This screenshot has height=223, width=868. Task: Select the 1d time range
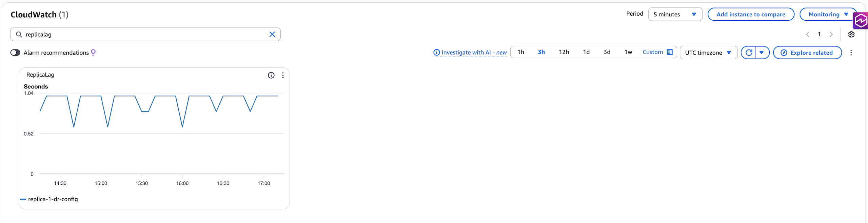586,52
